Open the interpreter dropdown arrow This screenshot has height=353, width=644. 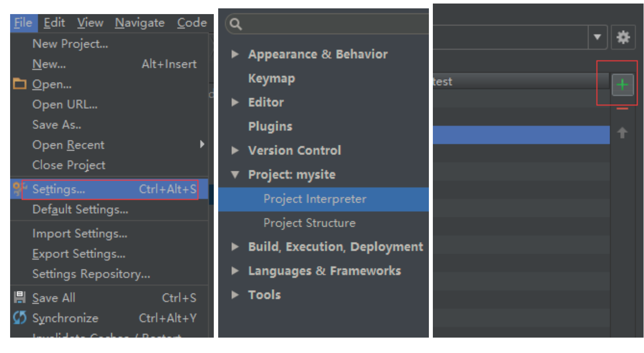(x=597, y=37)
